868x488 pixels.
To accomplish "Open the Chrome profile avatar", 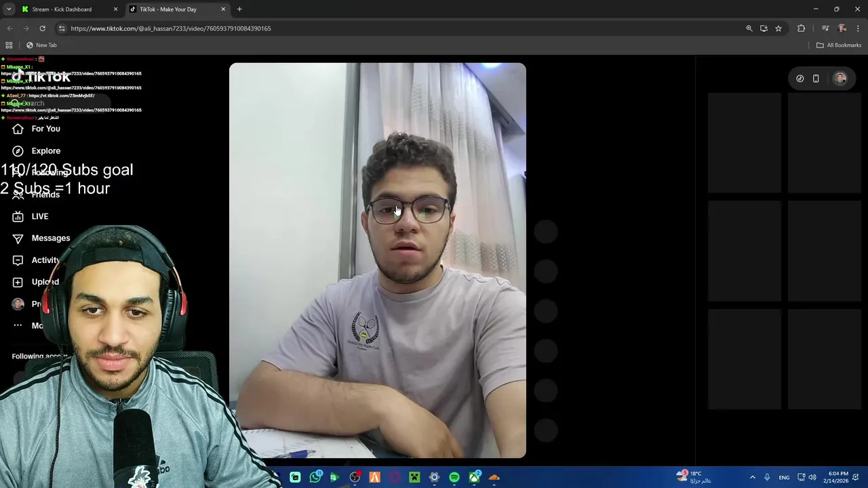I will click(842, 28).
